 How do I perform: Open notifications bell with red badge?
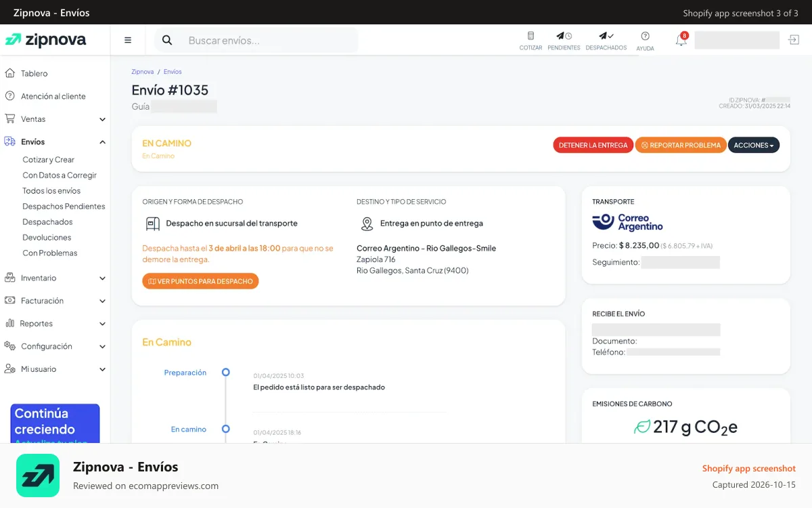tap(681, 39)
